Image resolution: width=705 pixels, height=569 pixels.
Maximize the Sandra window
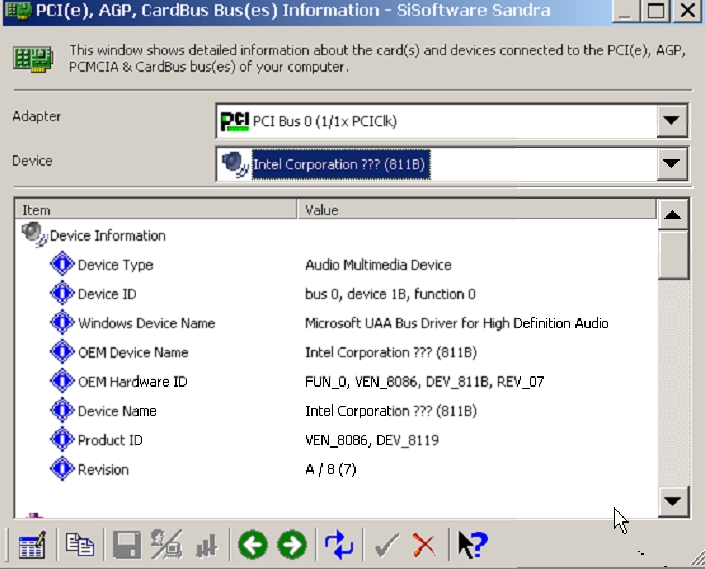[x=655, y=10]
